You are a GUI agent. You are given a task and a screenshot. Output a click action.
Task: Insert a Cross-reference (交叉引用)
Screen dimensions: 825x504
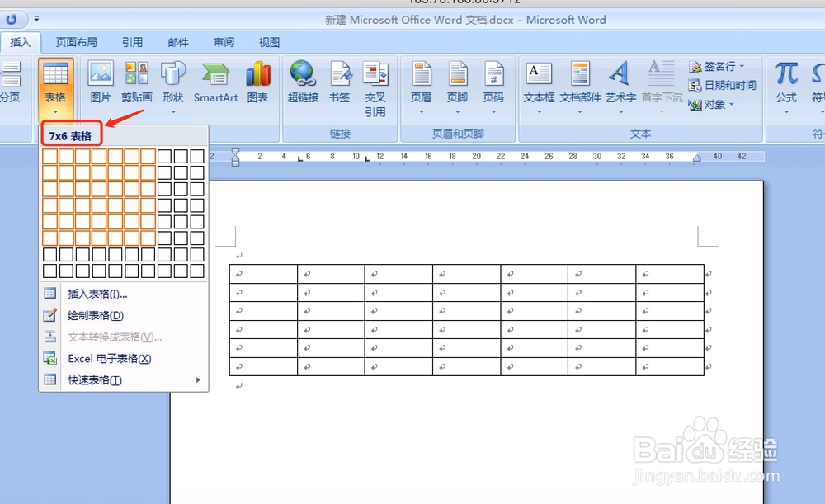coord(375,89)
